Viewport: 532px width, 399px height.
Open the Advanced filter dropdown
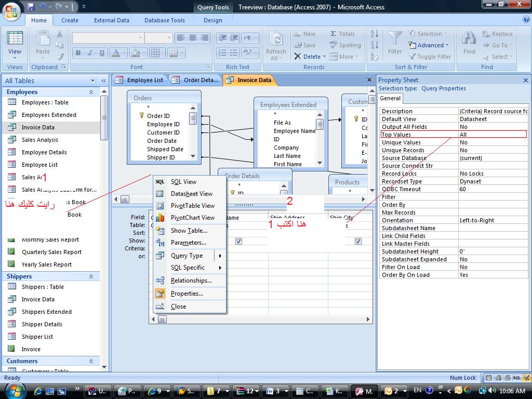(428, 45)
